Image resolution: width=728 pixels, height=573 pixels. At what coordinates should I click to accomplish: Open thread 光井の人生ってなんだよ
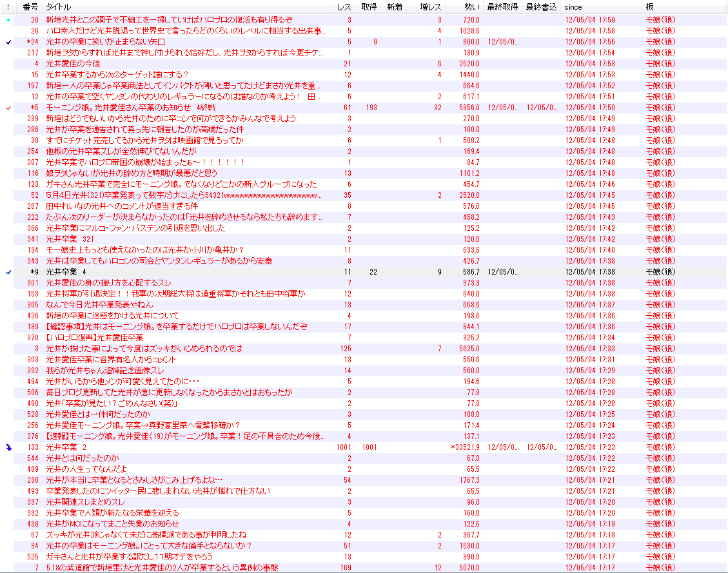[86, 469]
